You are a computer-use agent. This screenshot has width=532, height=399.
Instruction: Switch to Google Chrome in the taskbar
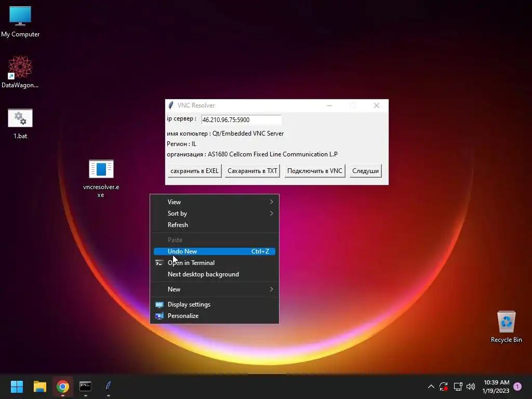point(63,387)
